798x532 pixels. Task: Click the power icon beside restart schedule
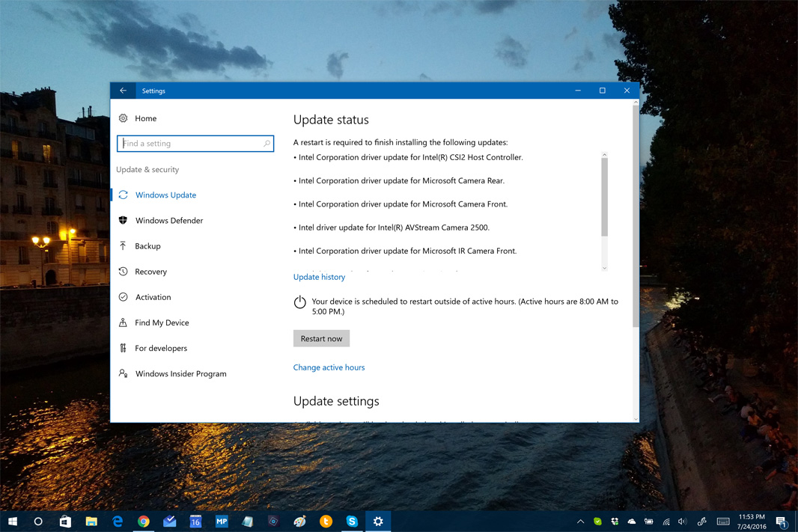point(299,302)
